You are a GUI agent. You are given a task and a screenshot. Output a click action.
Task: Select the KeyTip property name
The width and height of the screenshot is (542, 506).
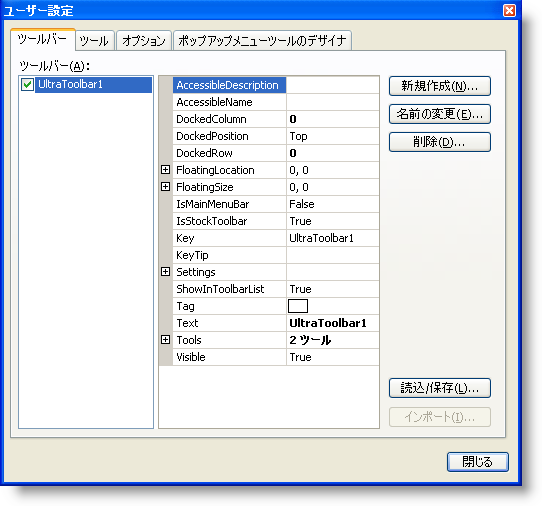tap(229, 255)
